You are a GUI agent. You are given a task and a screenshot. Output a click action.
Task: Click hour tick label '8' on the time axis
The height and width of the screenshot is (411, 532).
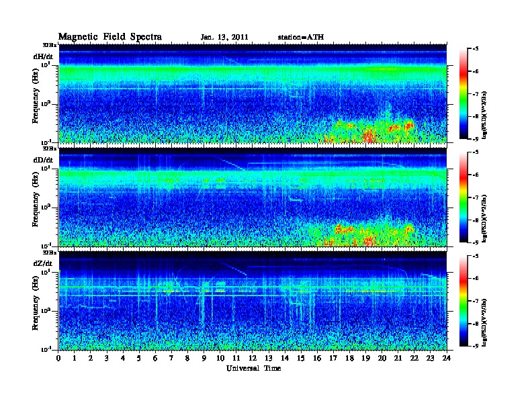[x=187, y=358]
